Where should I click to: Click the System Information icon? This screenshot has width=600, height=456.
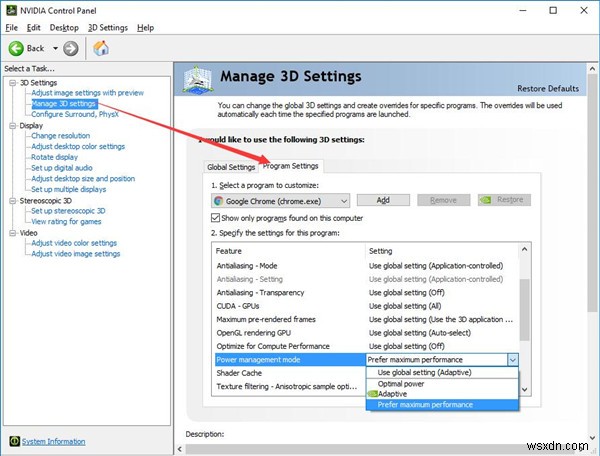[15, 441]
